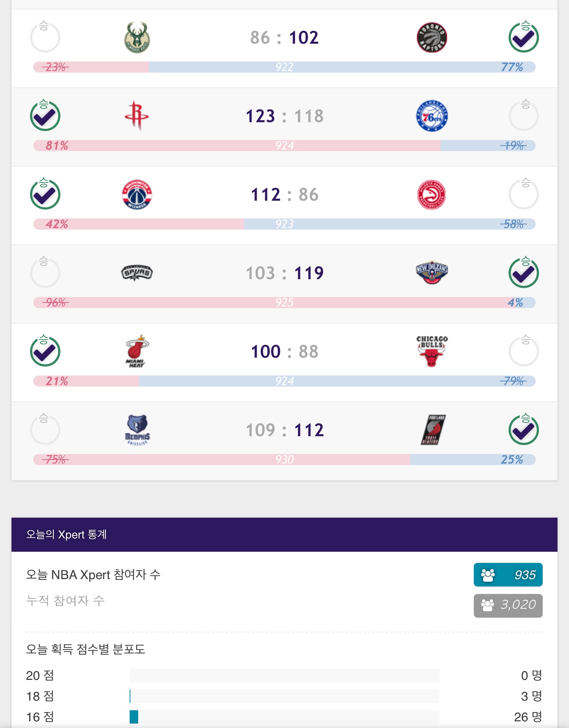The width and height of the screenshot is (569, 728).
Task: Click the 935 participants count badge
Action: (x=508, y=575)
